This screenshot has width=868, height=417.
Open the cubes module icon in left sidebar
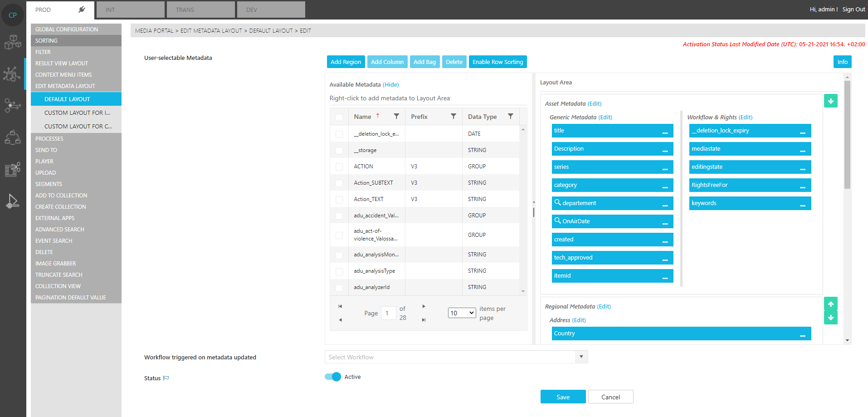click(13, 42)
